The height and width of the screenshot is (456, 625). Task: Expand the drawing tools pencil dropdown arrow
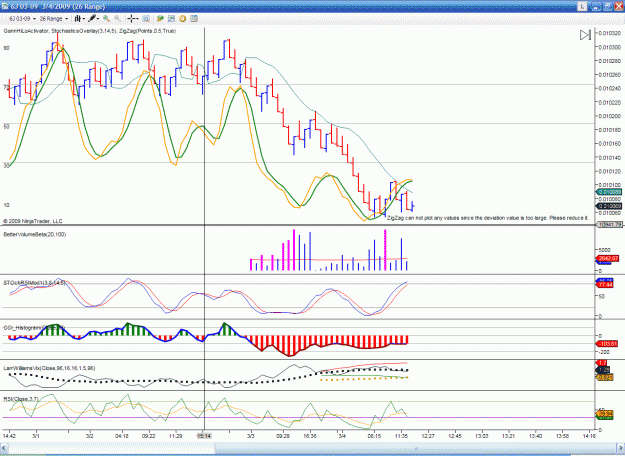coord(98,19)
